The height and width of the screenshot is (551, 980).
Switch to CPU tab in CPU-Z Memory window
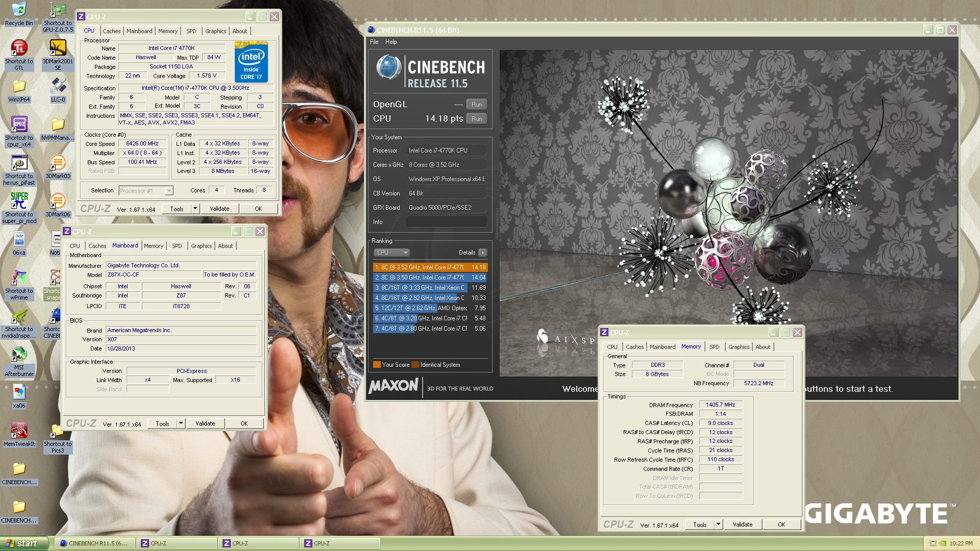pos(612,347)
